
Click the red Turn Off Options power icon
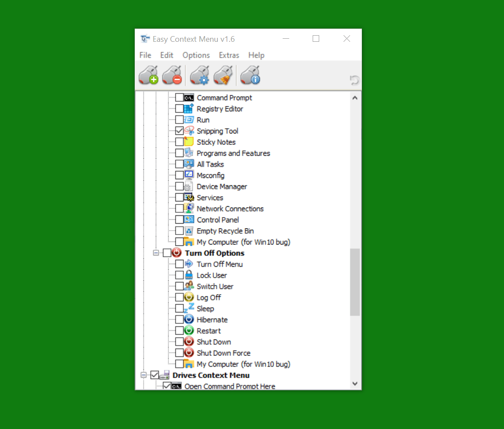(x=177, y=253)
